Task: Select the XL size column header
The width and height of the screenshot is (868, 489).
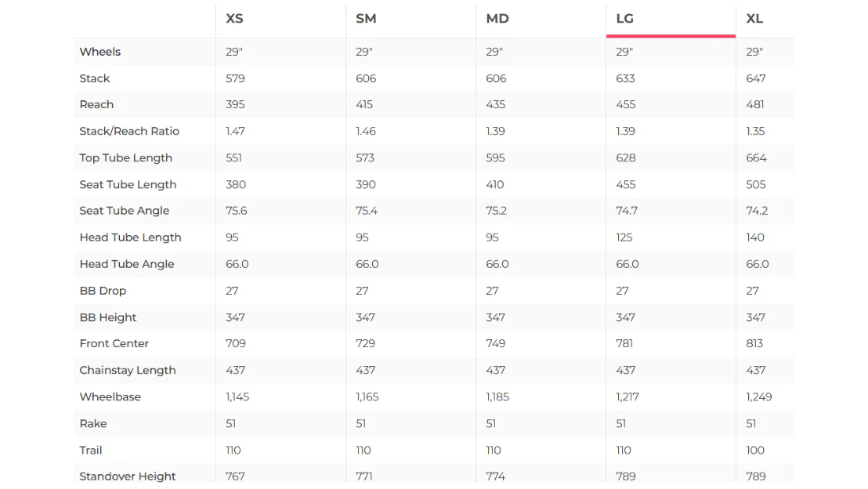Action: pyautogui.click(x=754, y=19)
